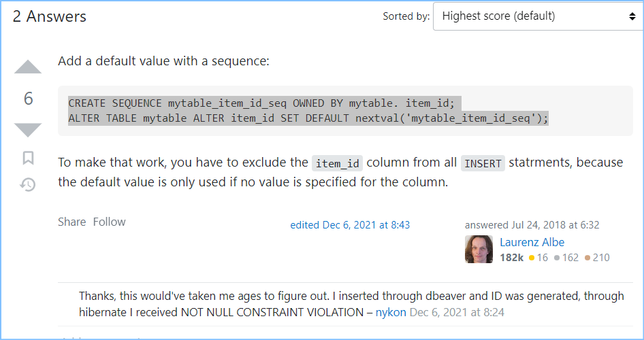Open the 'edited Dec 6, 2021' revision link
The height and width of the screenshot is (340, 644).
350,225
